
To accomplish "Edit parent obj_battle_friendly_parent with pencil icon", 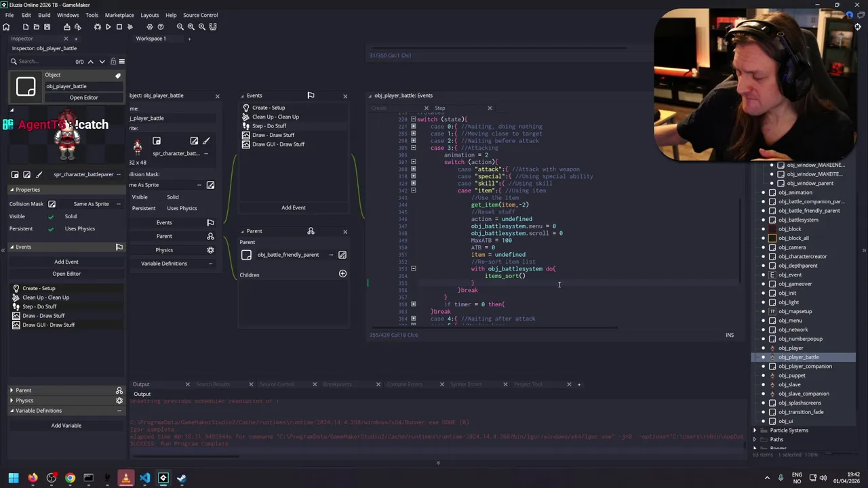I will coord(342,255).
